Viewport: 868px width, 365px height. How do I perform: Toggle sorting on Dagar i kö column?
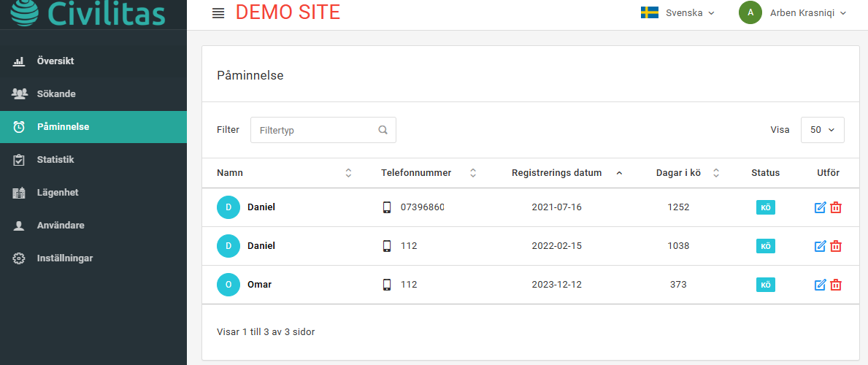coord(716,173)
